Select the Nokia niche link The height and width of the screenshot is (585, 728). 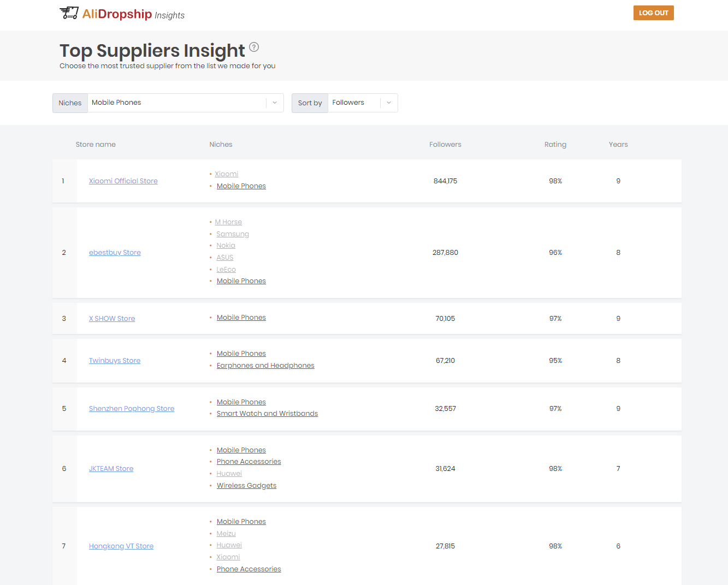[226, 246]
